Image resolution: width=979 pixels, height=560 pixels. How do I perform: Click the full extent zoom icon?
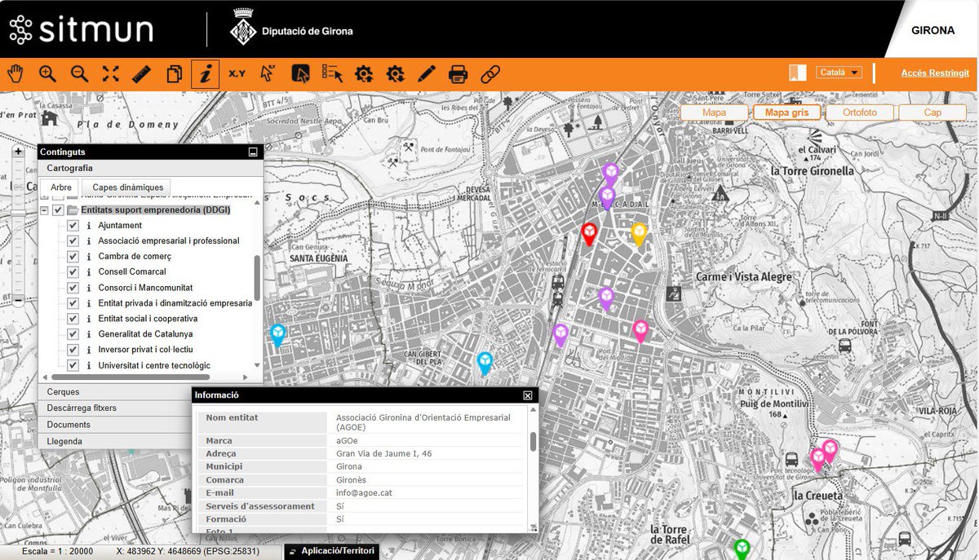click(111, 74)
